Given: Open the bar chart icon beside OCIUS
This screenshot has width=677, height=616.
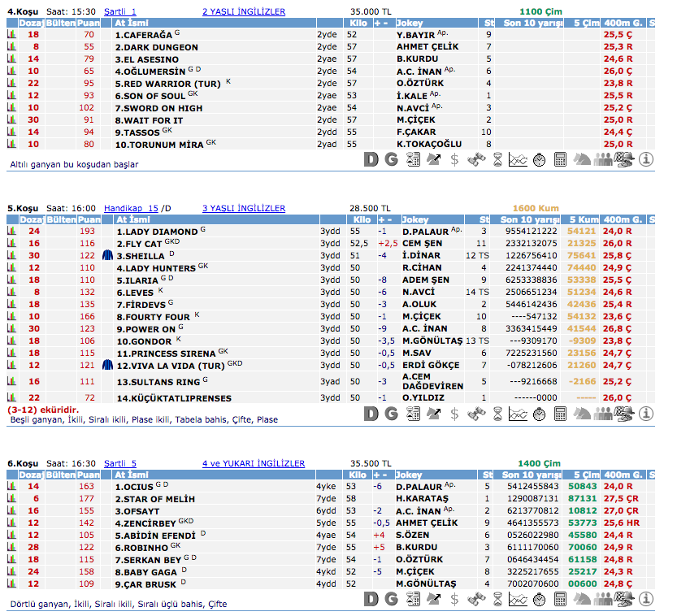Looking at the screenshot, I should click(12, 486).
